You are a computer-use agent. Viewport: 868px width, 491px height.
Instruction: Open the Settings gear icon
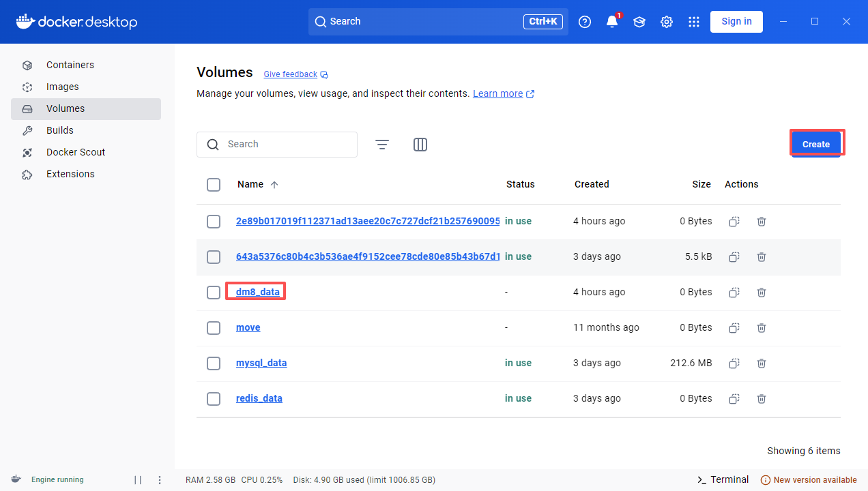pos(667,22)
